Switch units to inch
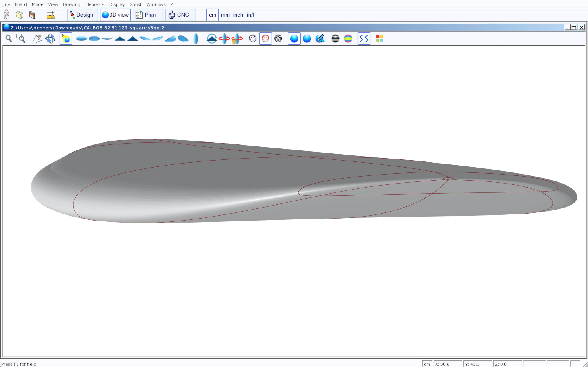Viewport: 588px width, 367px height. pos(238,15)
